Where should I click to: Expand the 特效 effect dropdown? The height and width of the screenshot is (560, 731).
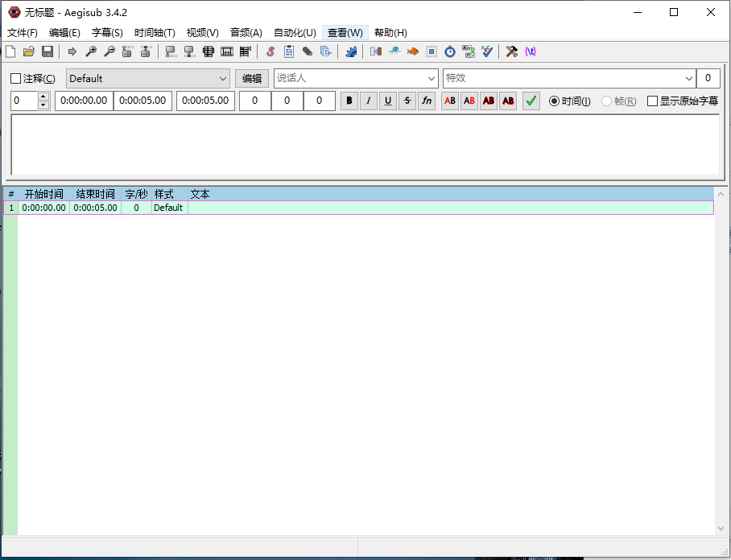tap(689, 79)
